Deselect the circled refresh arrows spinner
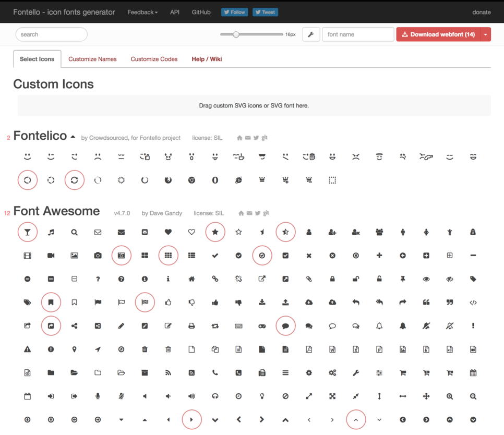The height and width of the screenshot is (435, 504). pyautogui.click(x=74, y=180)
